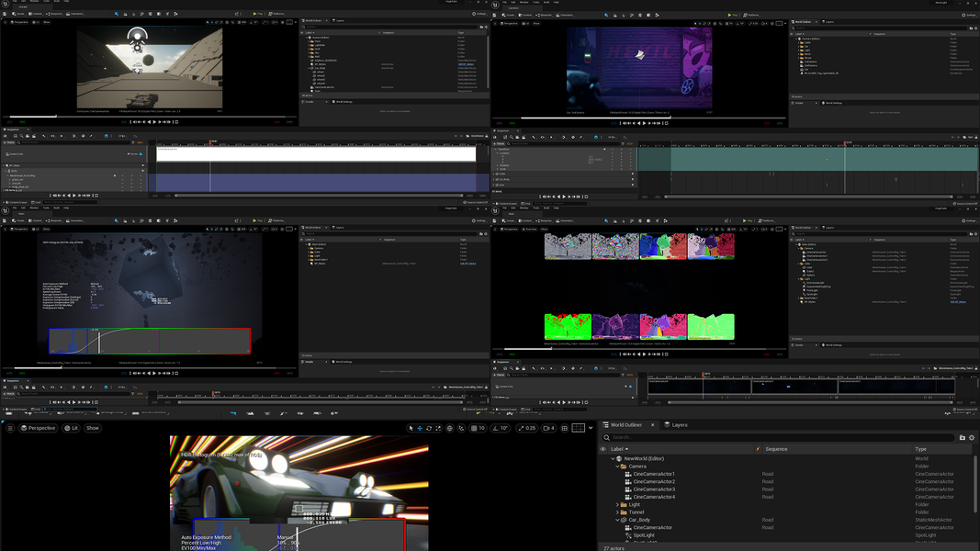The image size is (980, 551).
Task: Select mode icon in top-left editor toolbar
Action: (x=117, y=13)
